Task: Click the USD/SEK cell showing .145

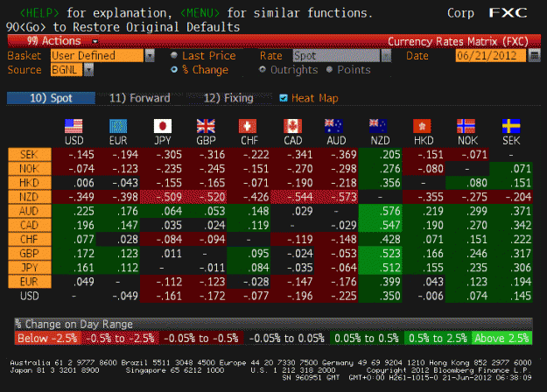Action: 511,296
